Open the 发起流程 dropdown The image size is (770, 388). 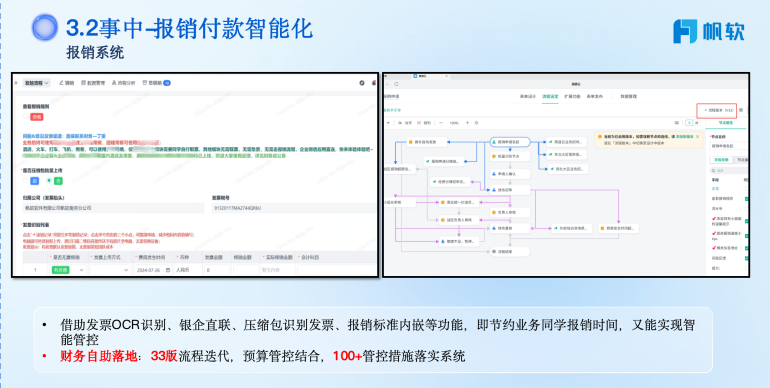click(x=37, y=83)
